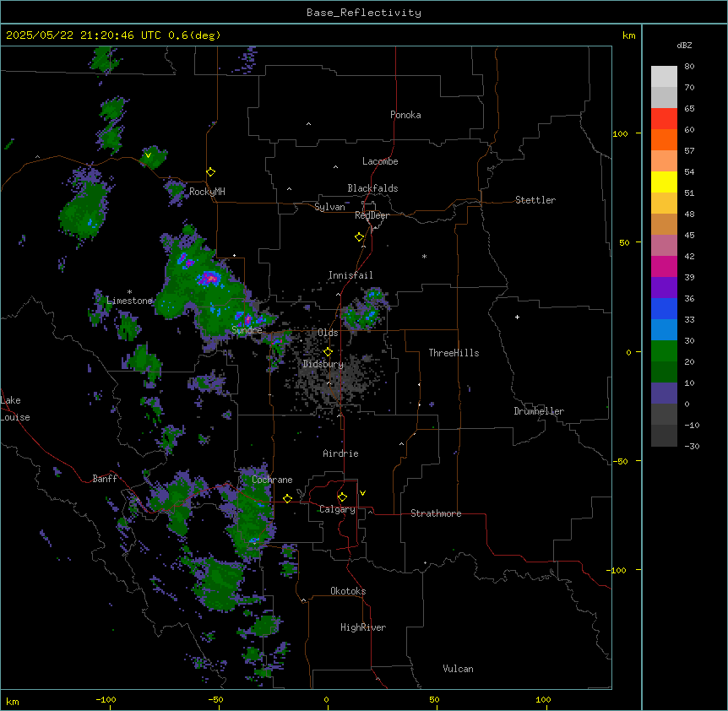Click the Strathmore city label
The image size is (728, 711).
pyautogui.click(x=436, y=513)
